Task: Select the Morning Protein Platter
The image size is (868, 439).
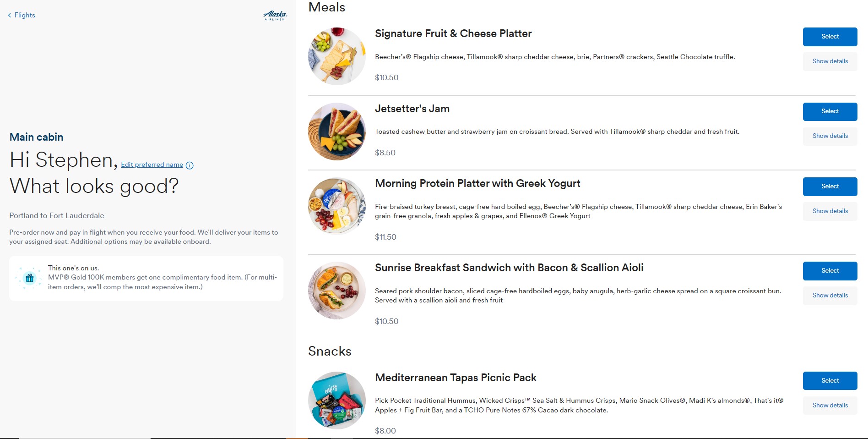Action: coord(830,187)
